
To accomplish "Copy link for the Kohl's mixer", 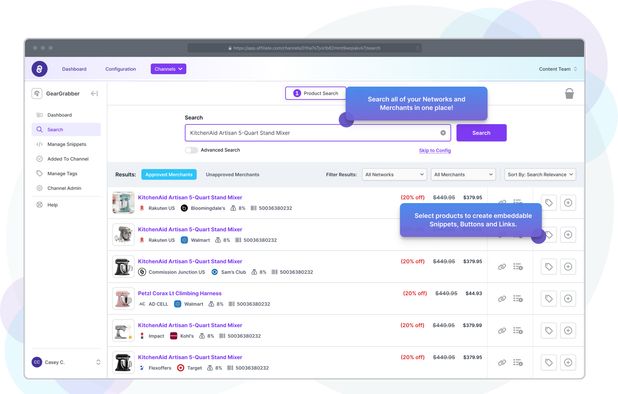I will (x=502, y=331).
